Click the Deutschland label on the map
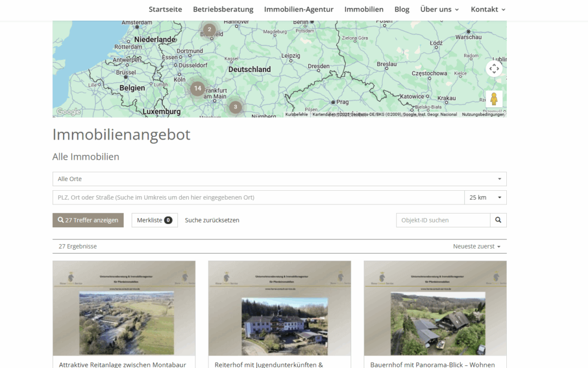Screen dimensions: 588x368 tap(249, 69)
